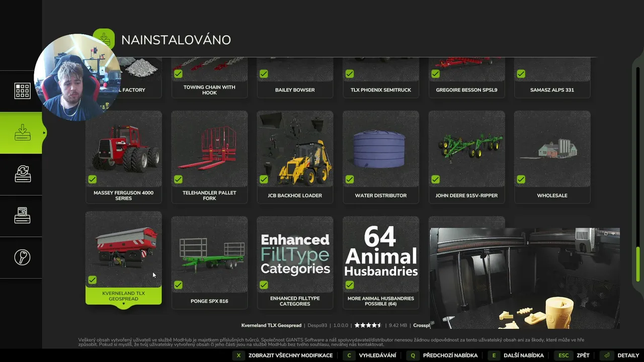Click the Towing Chain with Hook label
The width and height of the screenshot is (644, 362).
pyautogui.click(x=209, y=90)
